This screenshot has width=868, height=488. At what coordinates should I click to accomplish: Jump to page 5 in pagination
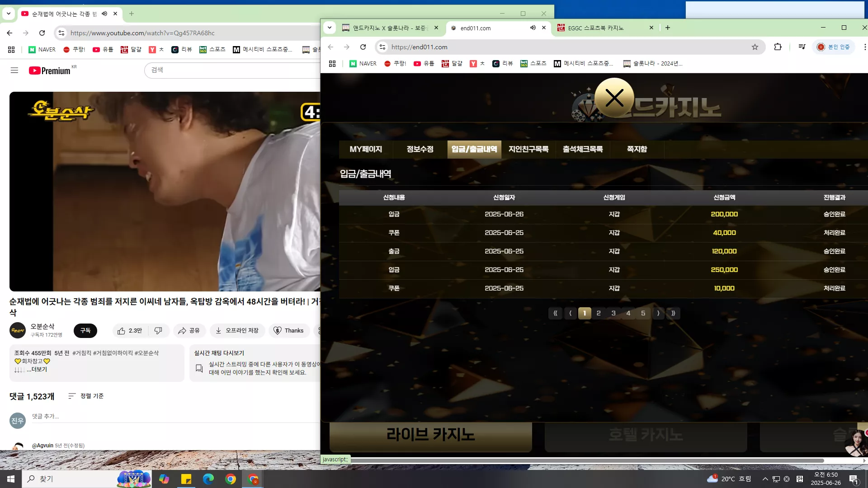(643, 313)
